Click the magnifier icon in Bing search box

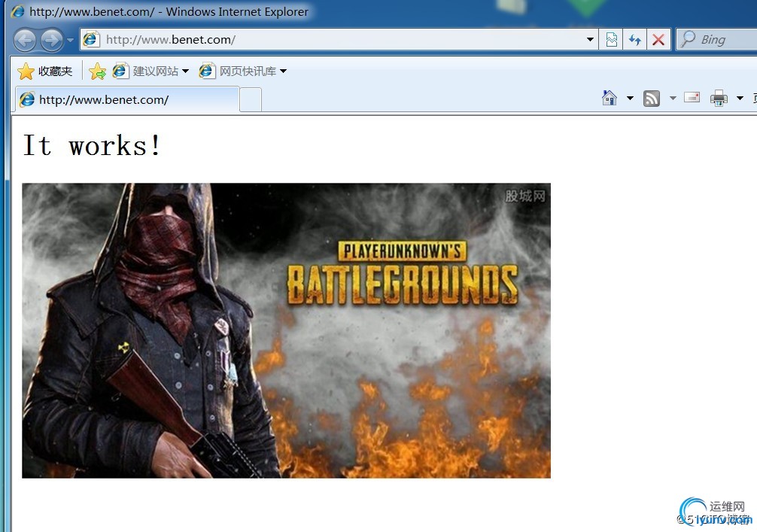pos(688,39)
